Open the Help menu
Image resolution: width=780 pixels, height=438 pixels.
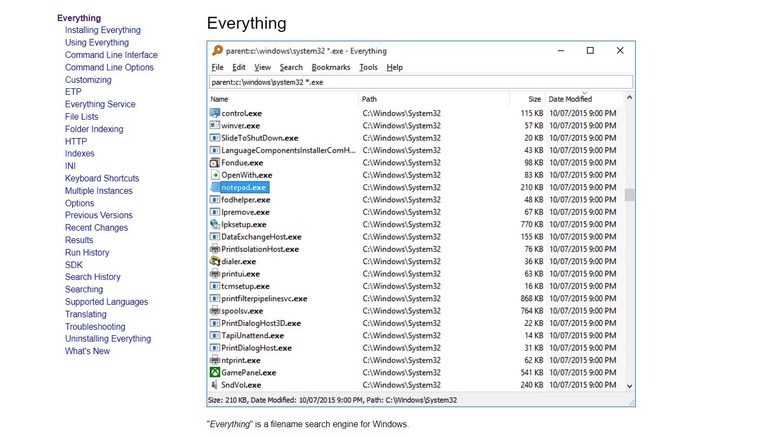tap(394, 67)
